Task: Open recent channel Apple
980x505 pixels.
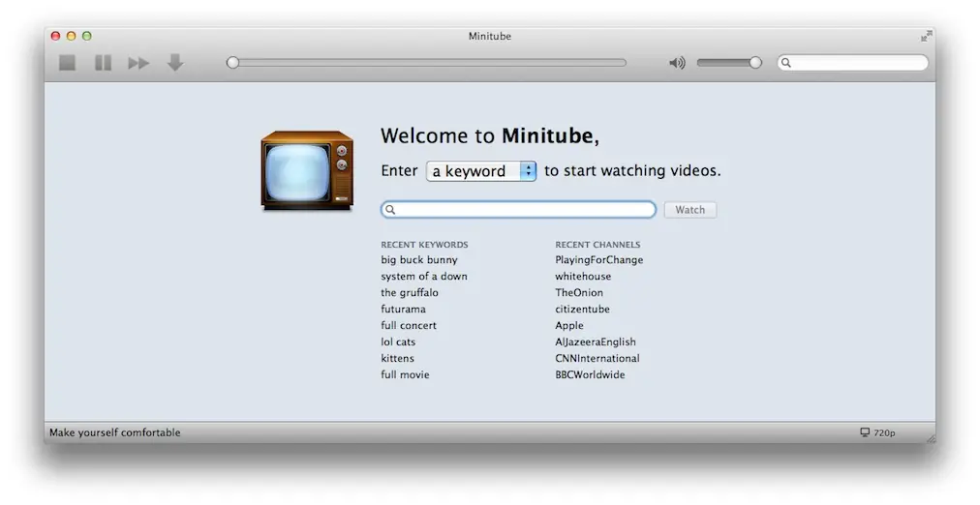Action: (x=569, y=325)
